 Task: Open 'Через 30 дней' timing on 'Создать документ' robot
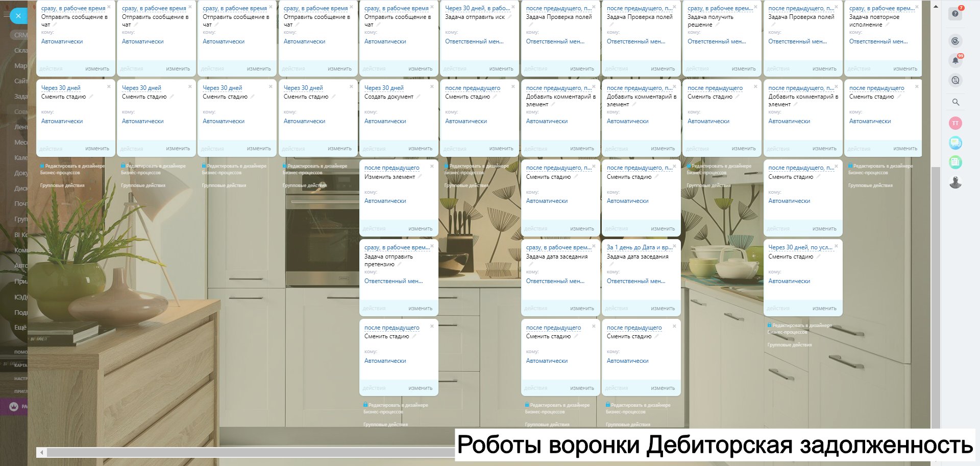tap(384, 88)
